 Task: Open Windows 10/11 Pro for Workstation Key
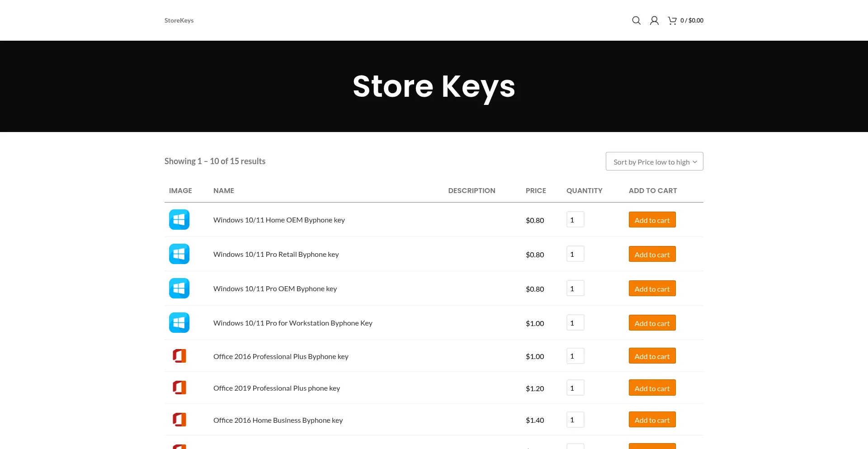292,323
